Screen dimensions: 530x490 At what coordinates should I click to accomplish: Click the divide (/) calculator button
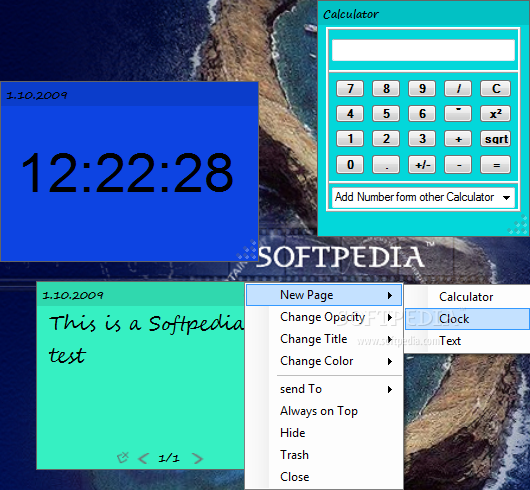pyautogui.click(x=458, y=89)
